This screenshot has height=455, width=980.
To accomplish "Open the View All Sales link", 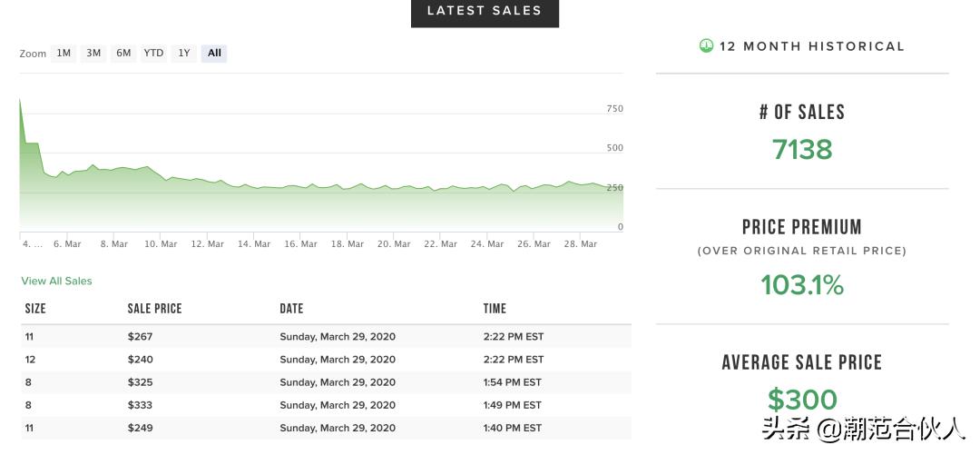I will tap(56, 282).
